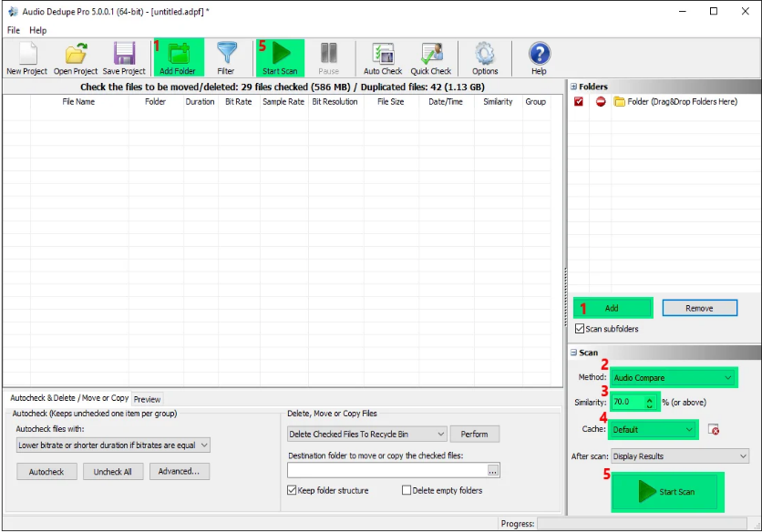The width and height of the screenshot is (762, 532).
Task: Click the Destination folder input field
Action: [x=386, y=470]
